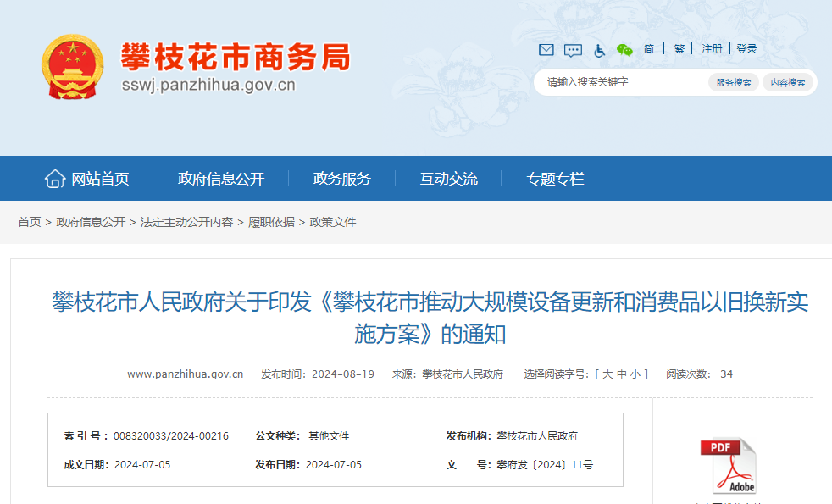Screen dimensions: 832x504
Task: Switch to simplified Chinese 简
Action: (649, 49)
